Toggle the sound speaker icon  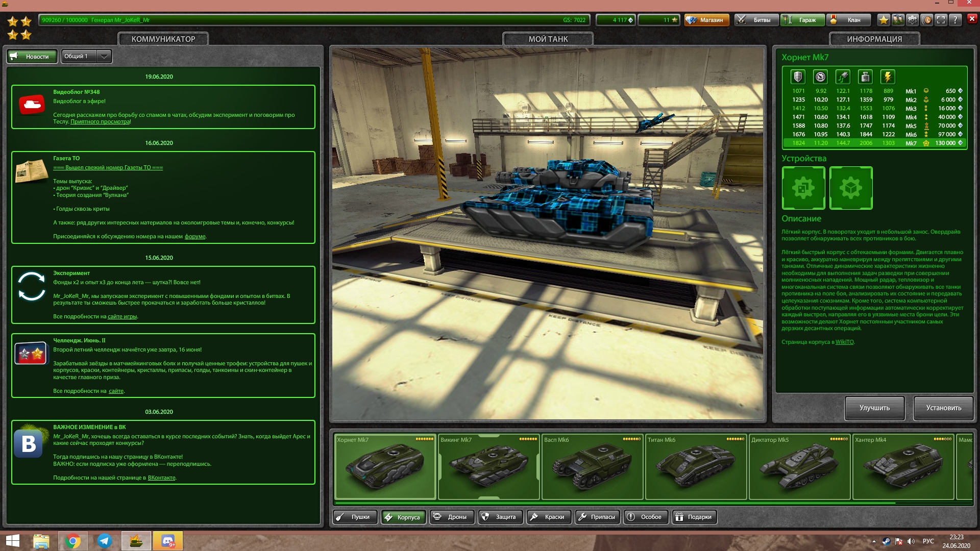[927, 20]
